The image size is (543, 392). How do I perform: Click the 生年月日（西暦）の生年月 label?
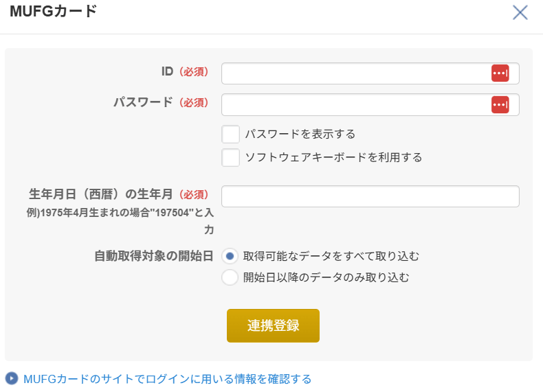[100, 194]
